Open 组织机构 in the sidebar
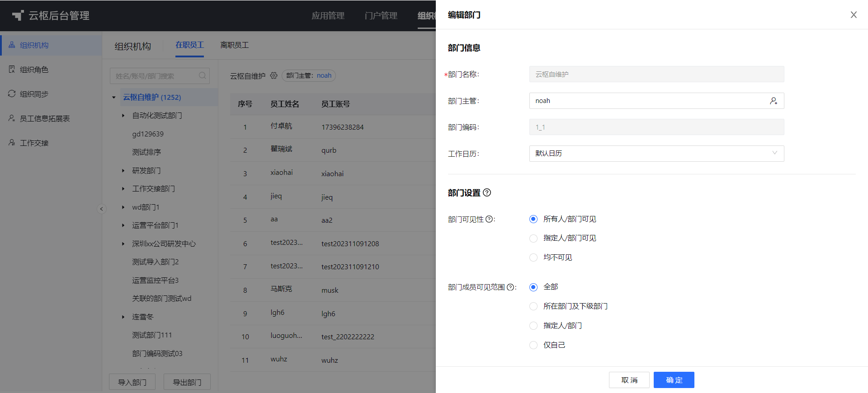This screenshot has height=393, width=868. coord(51,45)
